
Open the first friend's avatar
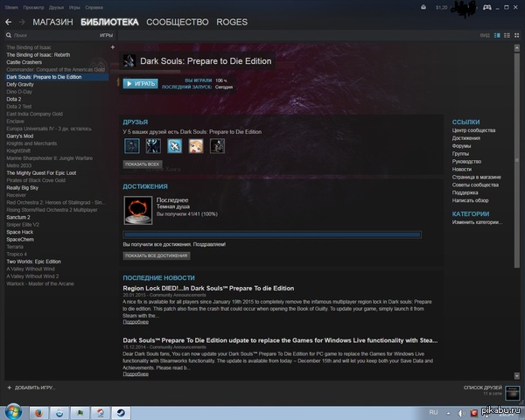(x=132, y=146)
